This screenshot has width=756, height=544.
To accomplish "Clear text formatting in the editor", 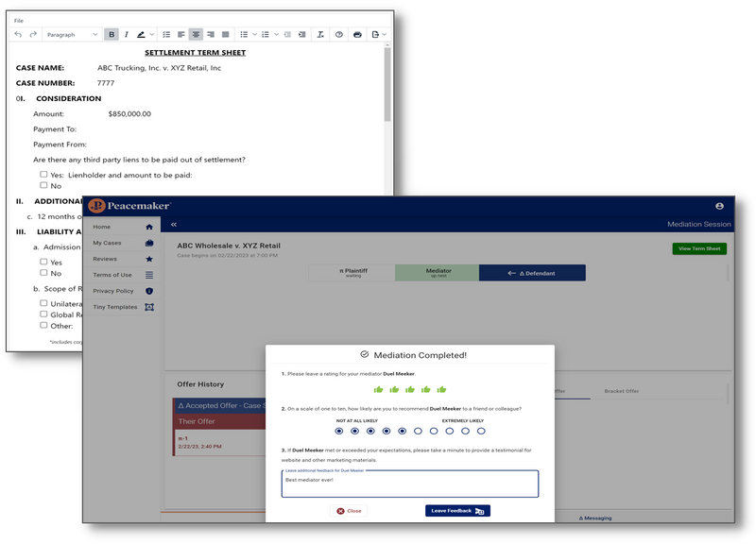I will (x=320, y=34).
